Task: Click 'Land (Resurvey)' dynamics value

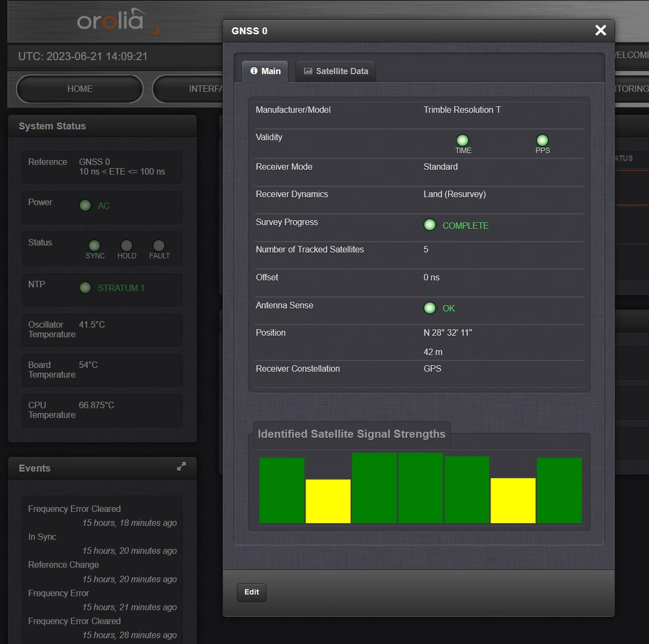Action: coord(454,194)
